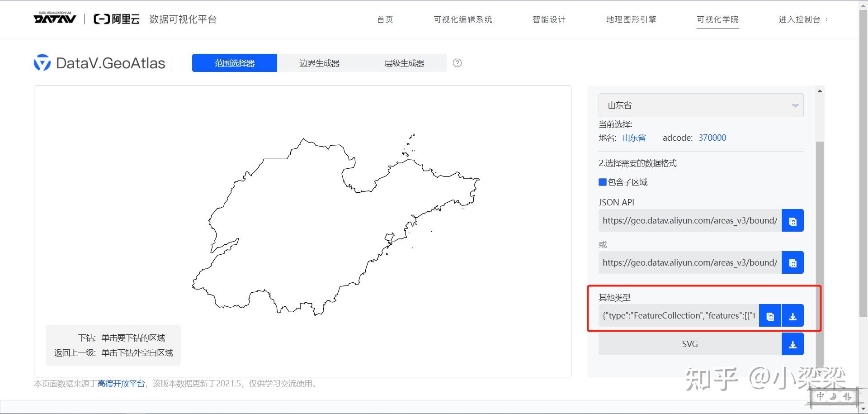Toggle the 包含子区域 checkbox
868x414 pixels.
coord(602,182)
